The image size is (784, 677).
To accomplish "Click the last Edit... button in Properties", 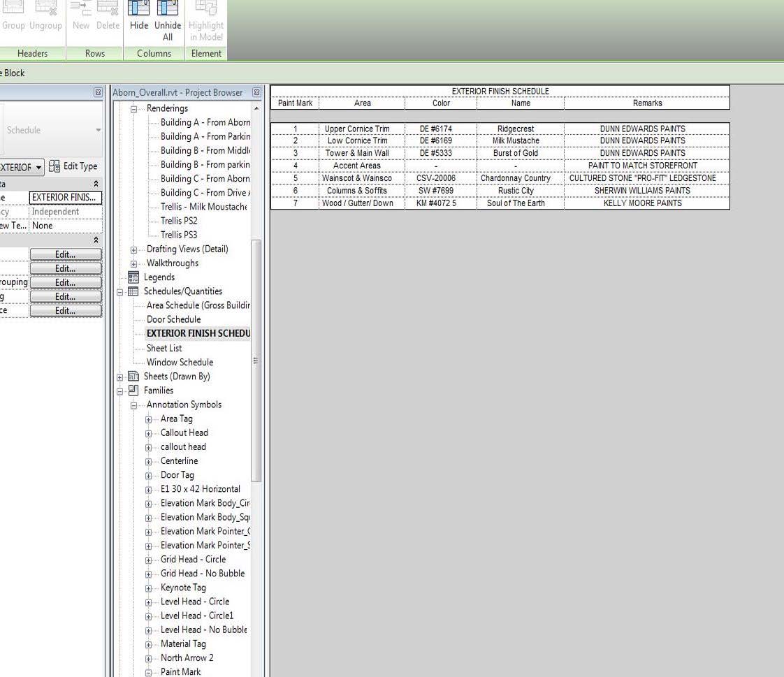I will pyautogui.click(x=65, y=311).
